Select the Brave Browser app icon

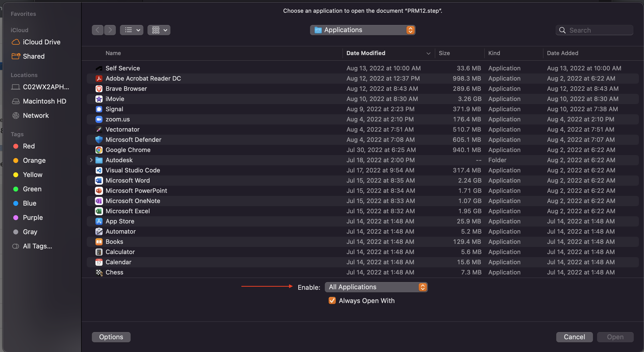coord(99,89)
